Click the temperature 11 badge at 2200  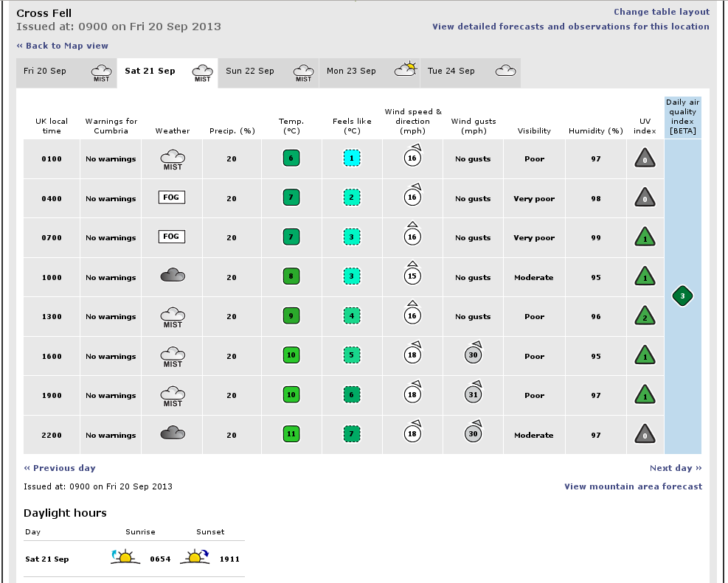291,434
